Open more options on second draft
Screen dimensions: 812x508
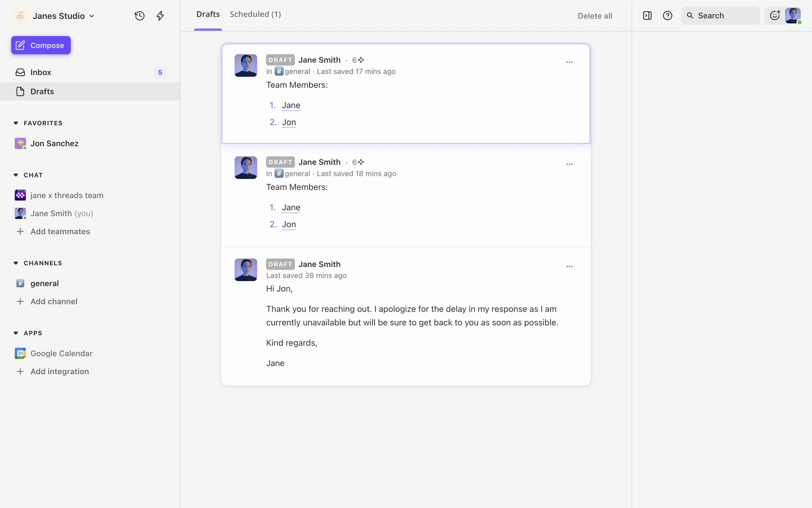(569, 164)
